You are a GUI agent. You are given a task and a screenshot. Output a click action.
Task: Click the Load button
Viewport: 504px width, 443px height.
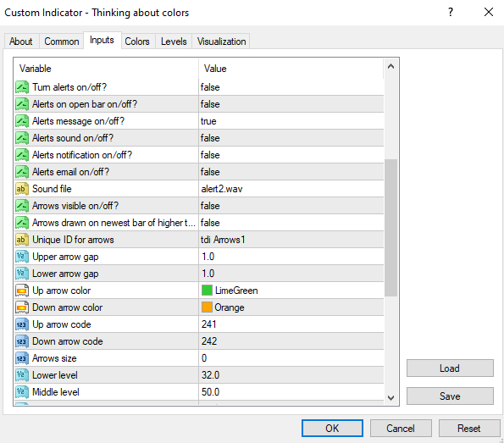(450, 368)
